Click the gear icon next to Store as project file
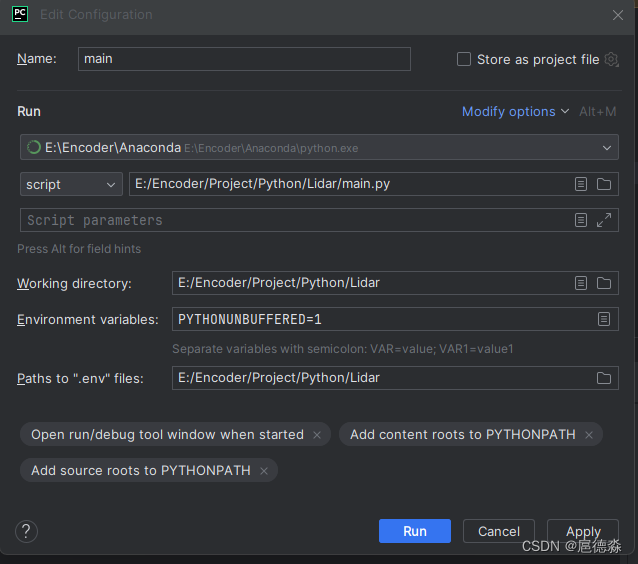This screenshot has width=638, height=564. coord(611,59)
